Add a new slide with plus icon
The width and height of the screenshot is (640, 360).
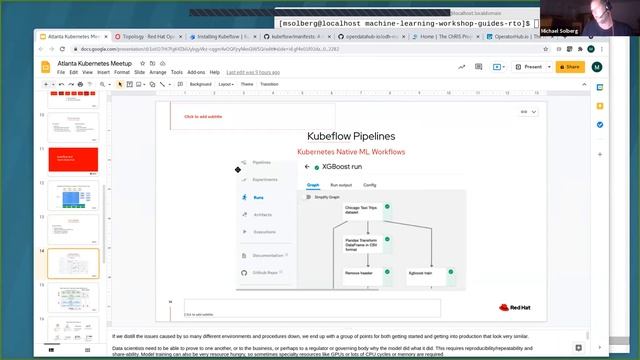46,84
